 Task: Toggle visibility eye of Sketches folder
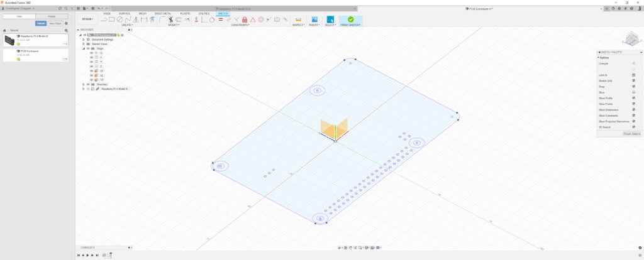pos(88,84)
